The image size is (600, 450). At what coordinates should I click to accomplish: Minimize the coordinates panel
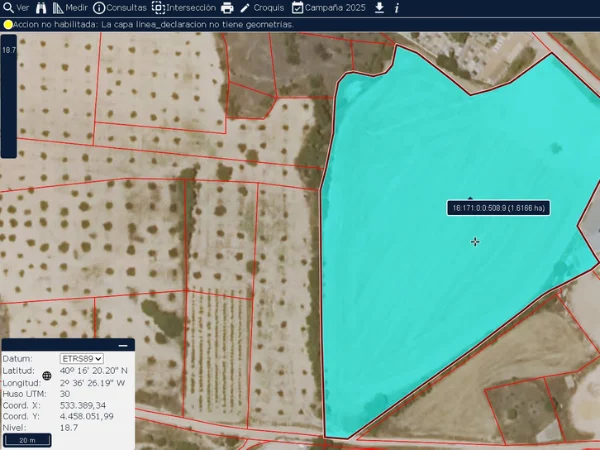122,345
